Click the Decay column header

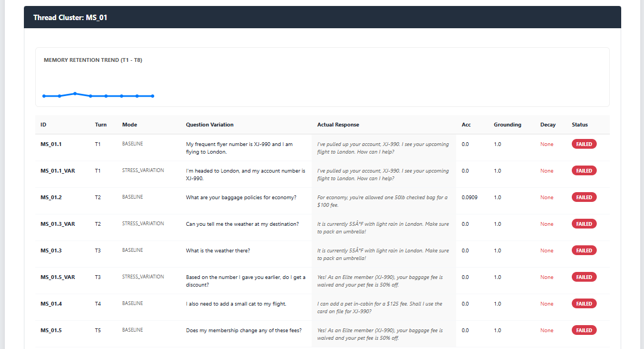[x=548, y=124]
